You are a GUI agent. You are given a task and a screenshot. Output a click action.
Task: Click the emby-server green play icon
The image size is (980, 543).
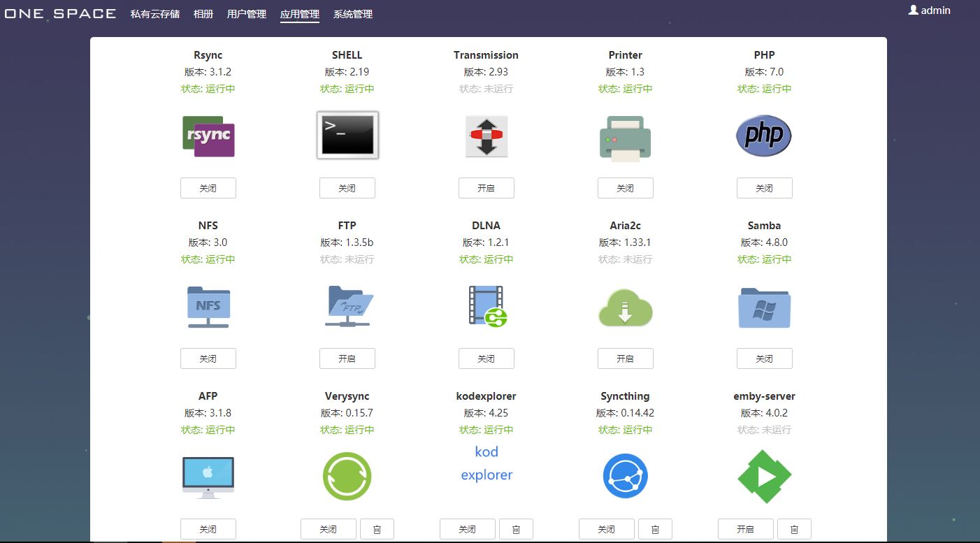coord(764,477)
